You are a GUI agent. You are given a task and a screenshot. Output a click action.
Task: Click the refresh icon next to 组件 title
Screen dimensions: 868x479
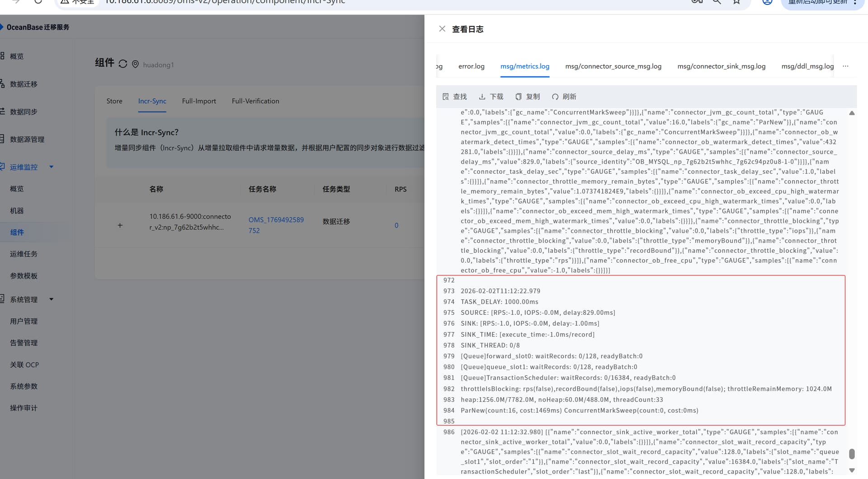(123, 64)
